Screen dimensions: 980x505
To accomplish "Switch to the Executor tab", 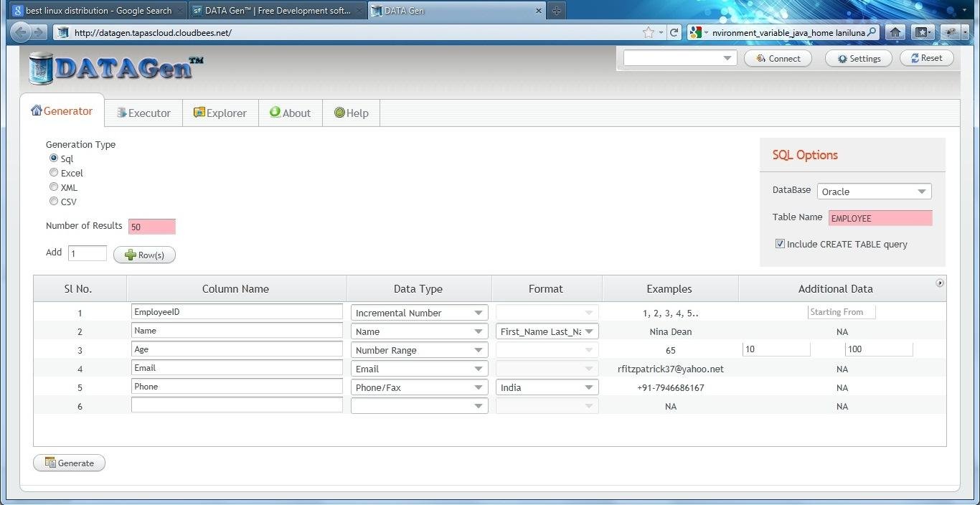I will [143, 113].
